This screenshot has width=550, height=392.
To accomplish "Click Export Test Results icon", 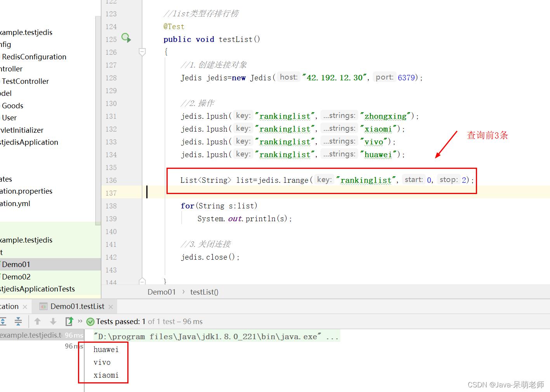I will click(x=69, y=321).
